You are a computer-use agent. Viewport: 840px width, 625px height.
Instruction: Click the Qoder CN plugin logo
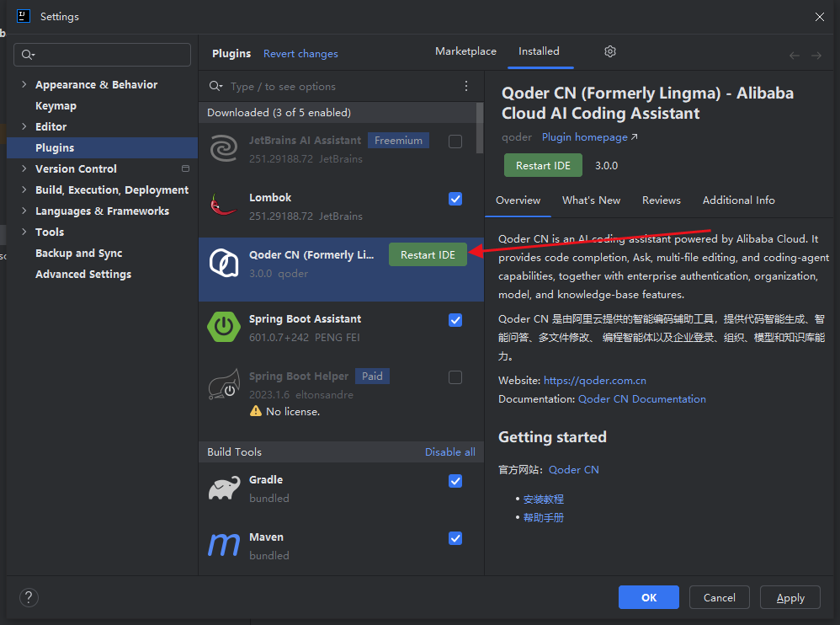[224, 263]
